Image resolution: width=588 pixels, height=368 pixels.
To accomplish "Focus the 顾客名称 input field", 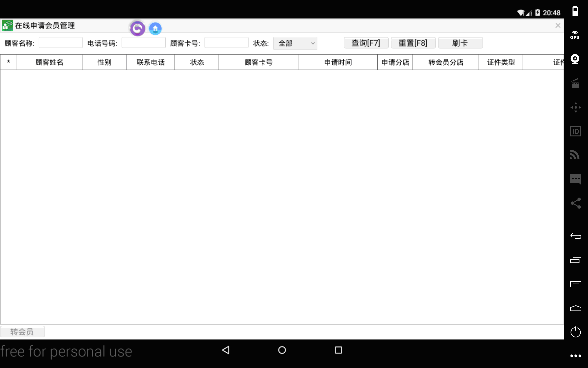I will pyautogui.click(x=61, y=43).
